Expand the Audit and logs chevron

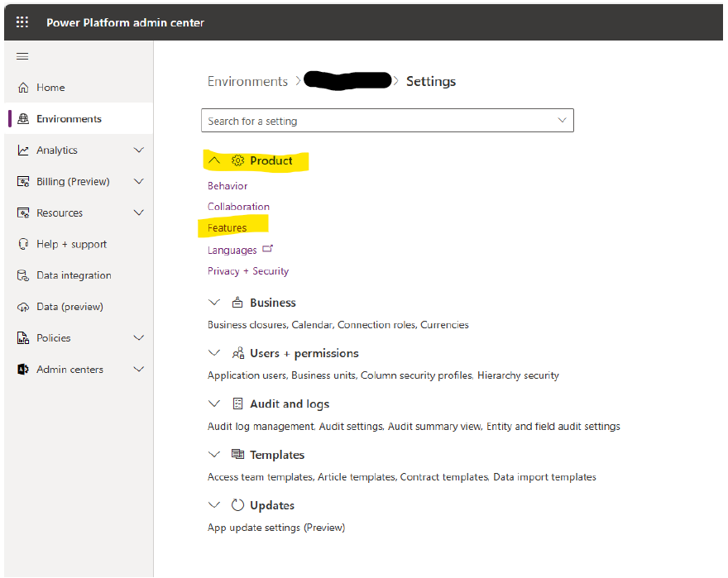(214, 404)
